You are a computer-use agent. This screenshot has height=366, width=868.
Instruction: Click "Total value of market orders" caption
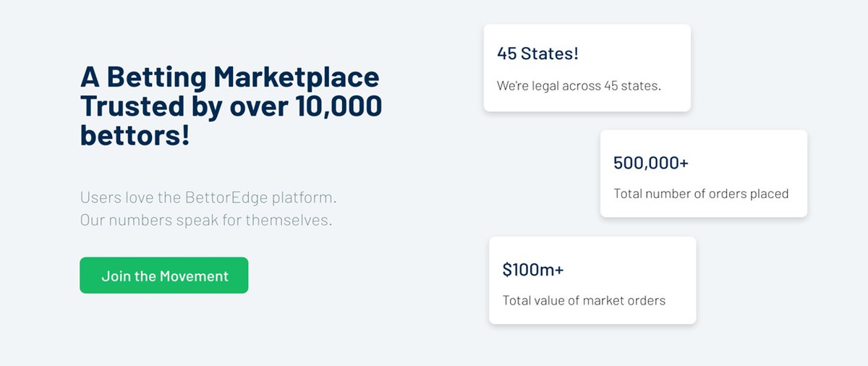point(584,300)
